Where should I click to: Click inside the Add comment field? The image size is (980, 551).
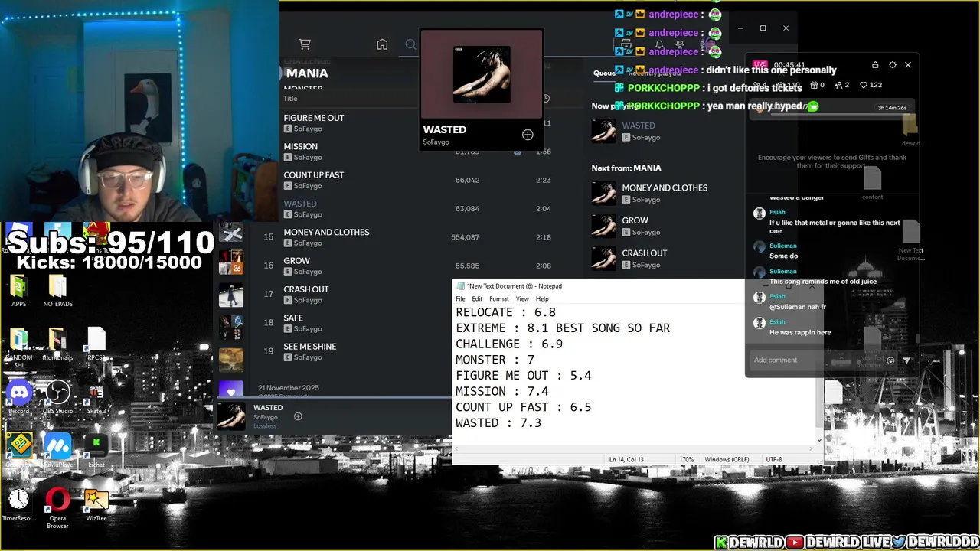(x=815, y=360)
